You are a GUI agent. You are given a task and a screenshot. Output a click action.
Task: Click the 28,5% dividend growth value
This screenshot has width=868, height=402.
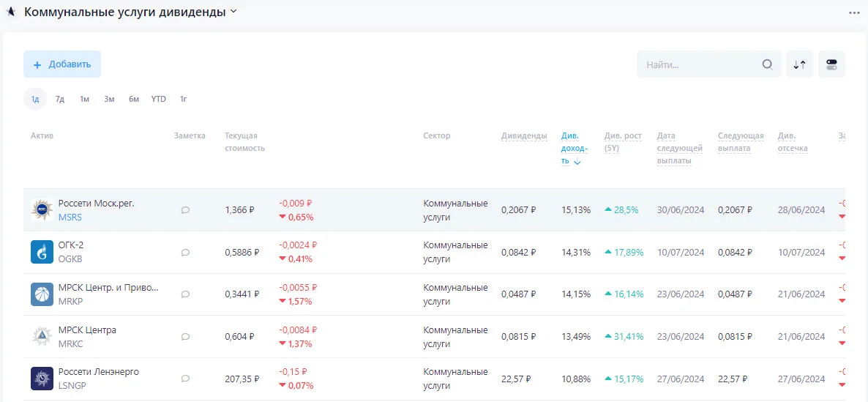coord(621,210)
